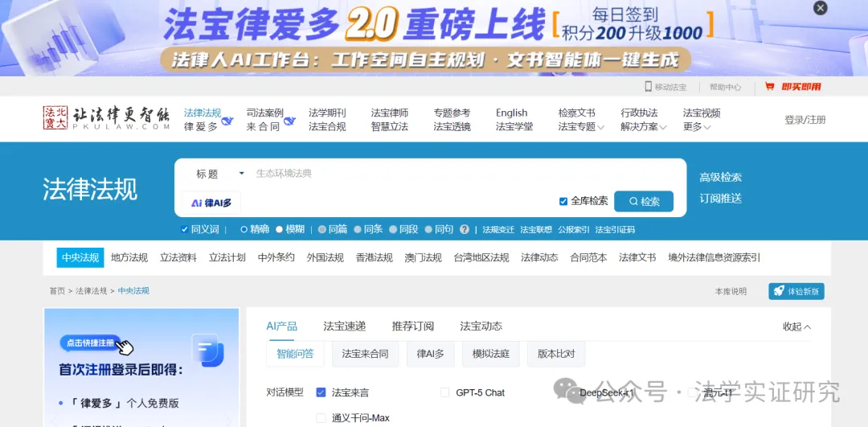The height and width of the screenshot is (427, 868).
Task: Select the 模糊 radio button
Action: [x=279, y=229]
